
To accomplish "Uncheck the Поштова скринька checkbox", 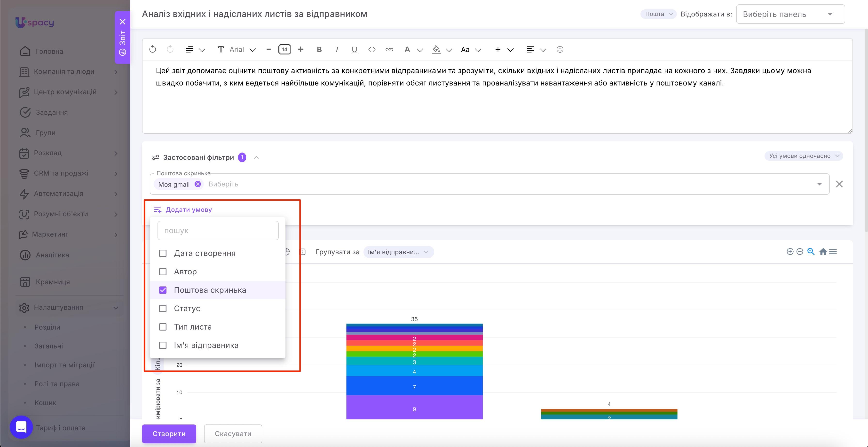I will [x=163, y=290].
